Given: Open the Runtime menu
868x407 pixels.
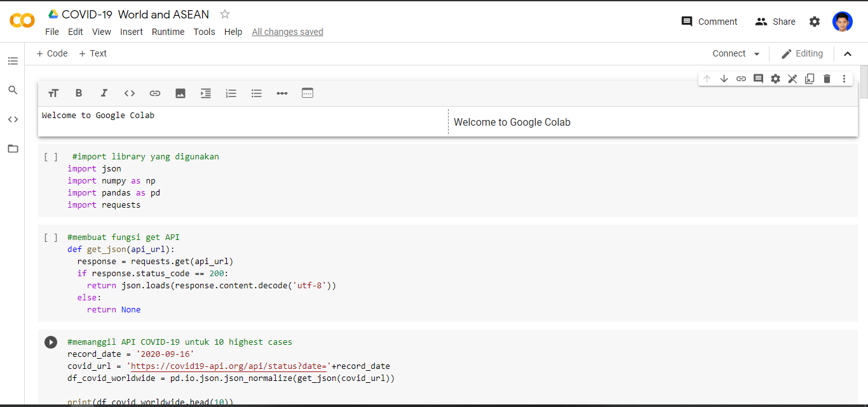Looking at the screenshot, I should (x=168, y=32).
